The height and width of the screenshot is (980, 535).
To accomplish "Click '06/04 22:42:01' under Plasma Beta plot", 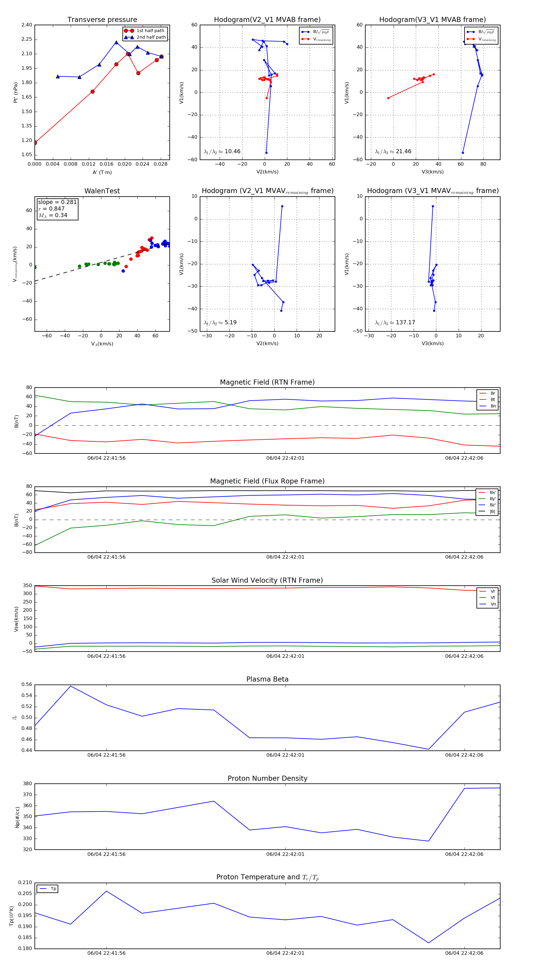I will (x=285, y=755).
